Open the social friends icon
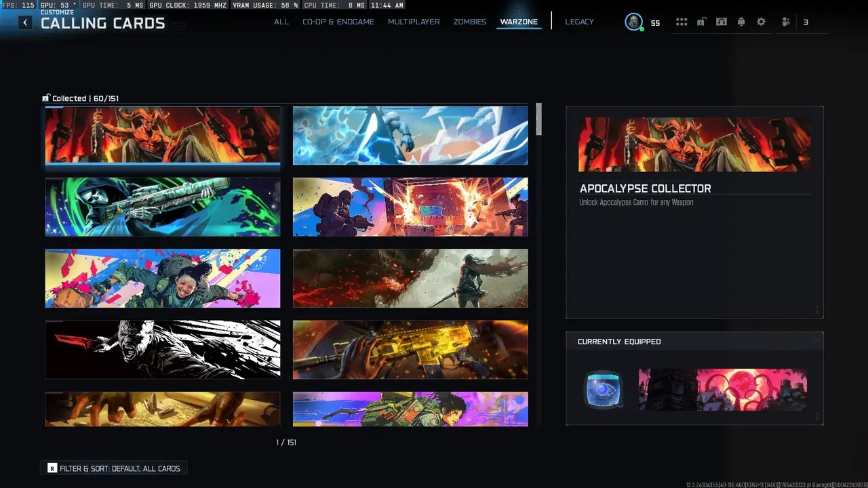 (786, 22)
